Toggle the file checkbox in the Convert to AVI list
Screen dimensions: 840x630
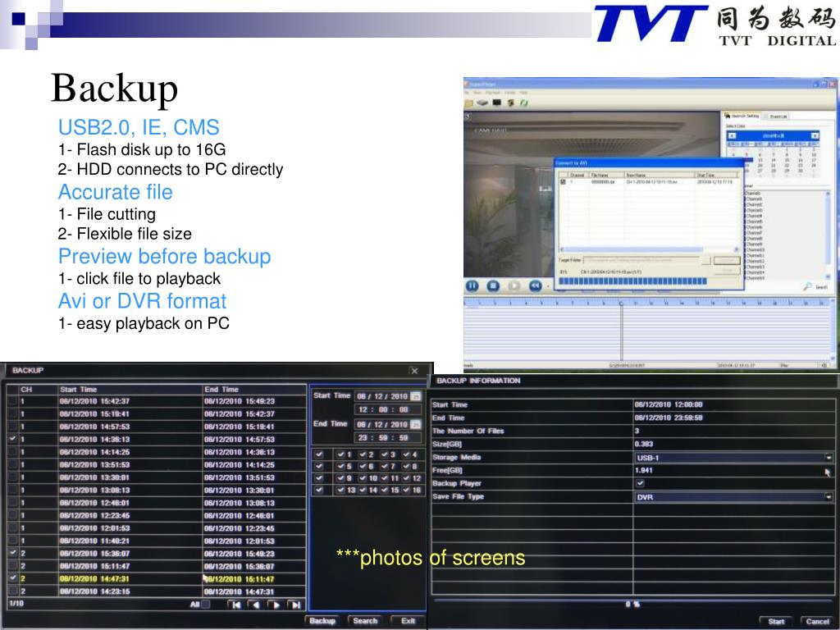click(563, 182)
